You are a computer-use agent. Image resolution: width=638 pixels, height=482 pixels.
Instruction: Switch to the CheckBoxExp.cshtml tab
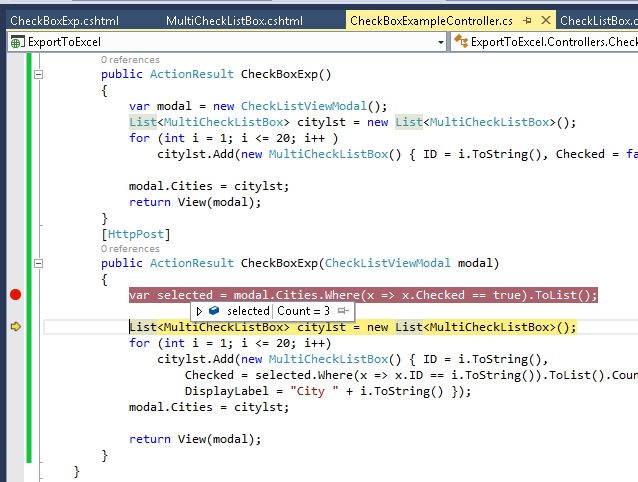click(x=65, y=20)
